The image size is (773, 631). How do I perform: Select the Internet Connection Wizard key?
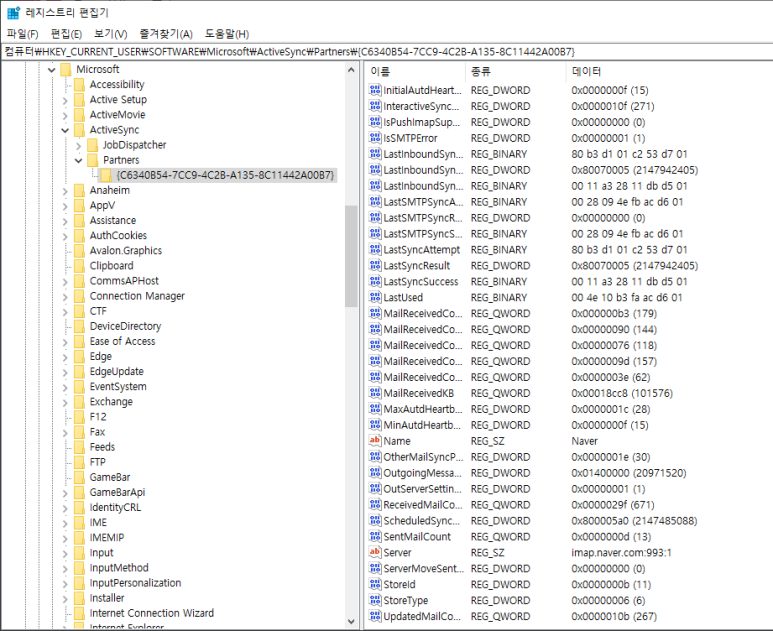[152, 613]
